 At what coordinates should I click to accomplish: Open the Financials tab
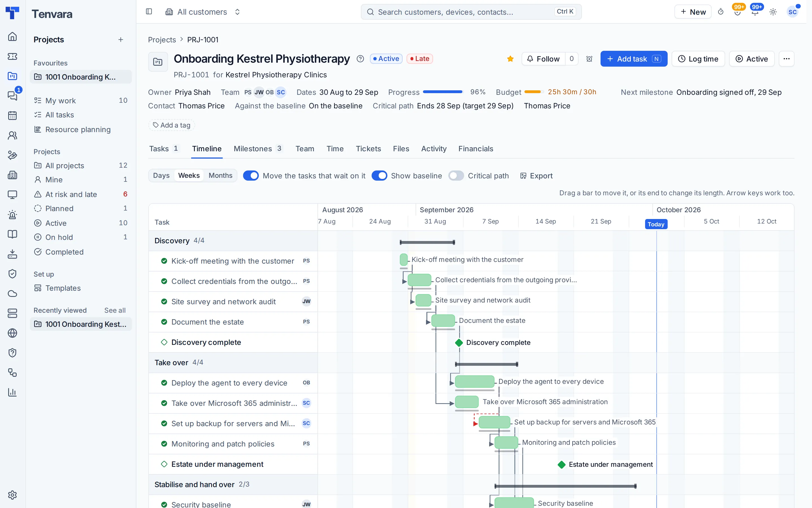coord(475,148)
